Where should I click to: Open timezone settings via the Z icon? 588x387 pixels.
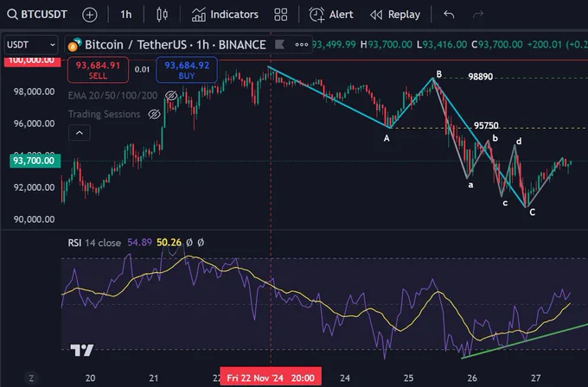point(31,378)
